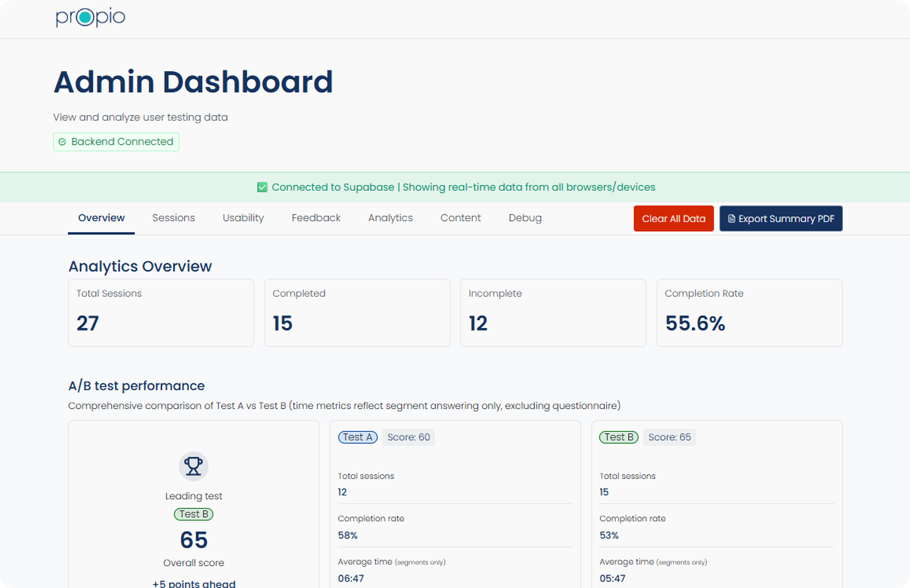Switch to the Sessions tab

point(174,218)
